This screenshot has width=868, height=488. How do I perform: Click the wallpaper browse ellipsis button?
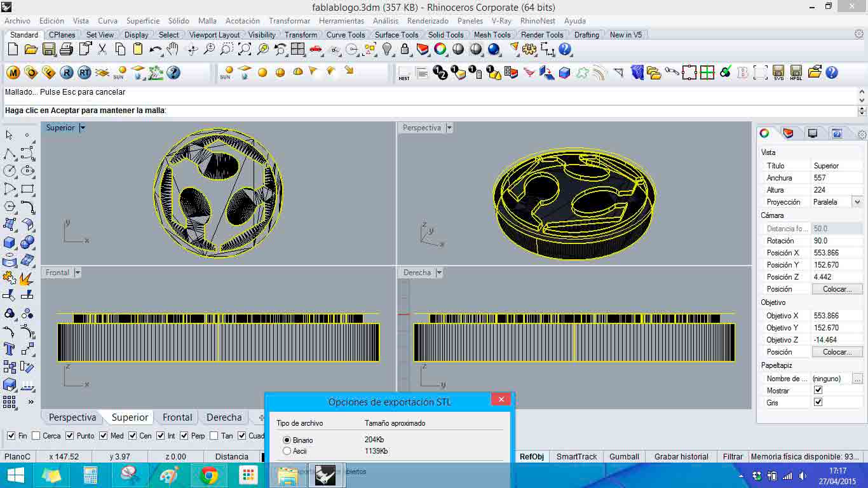[857, 379]
